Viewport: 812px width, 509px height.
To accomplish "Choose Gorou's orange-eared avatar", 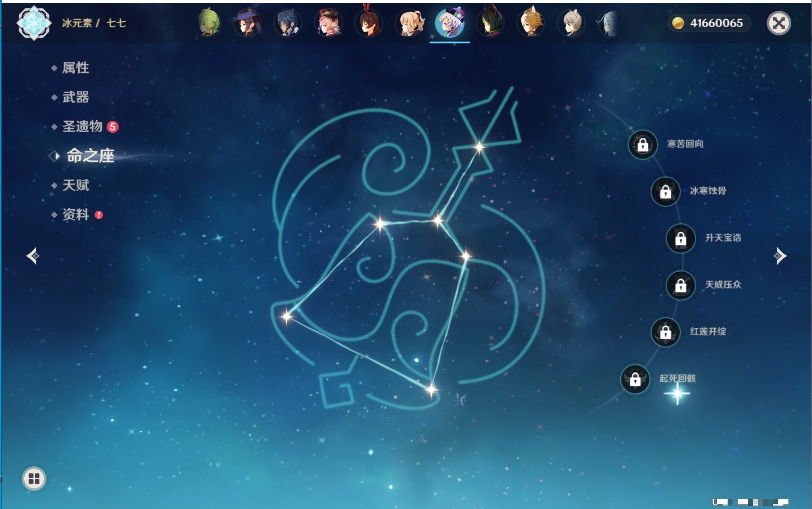I will pyautogui.click(x=531, y=23).
